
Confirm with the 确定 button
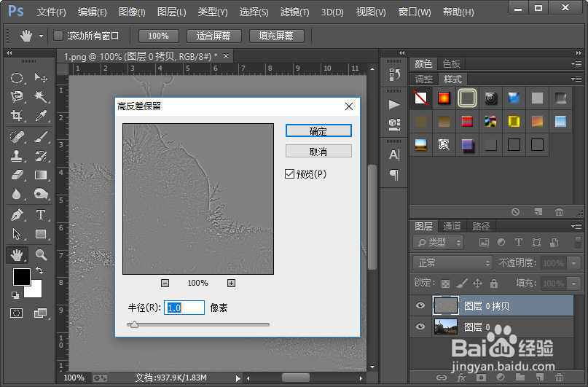coord(318,131)
